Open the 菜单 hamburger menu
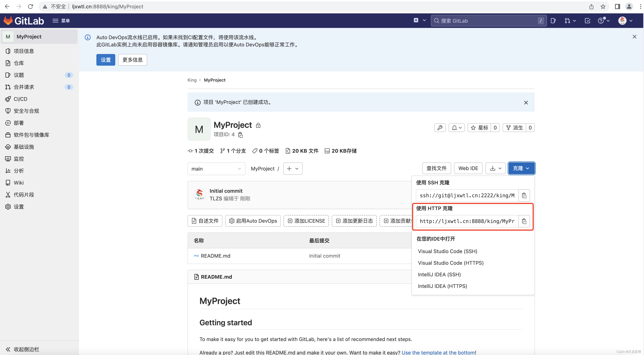 coord(61,21)
